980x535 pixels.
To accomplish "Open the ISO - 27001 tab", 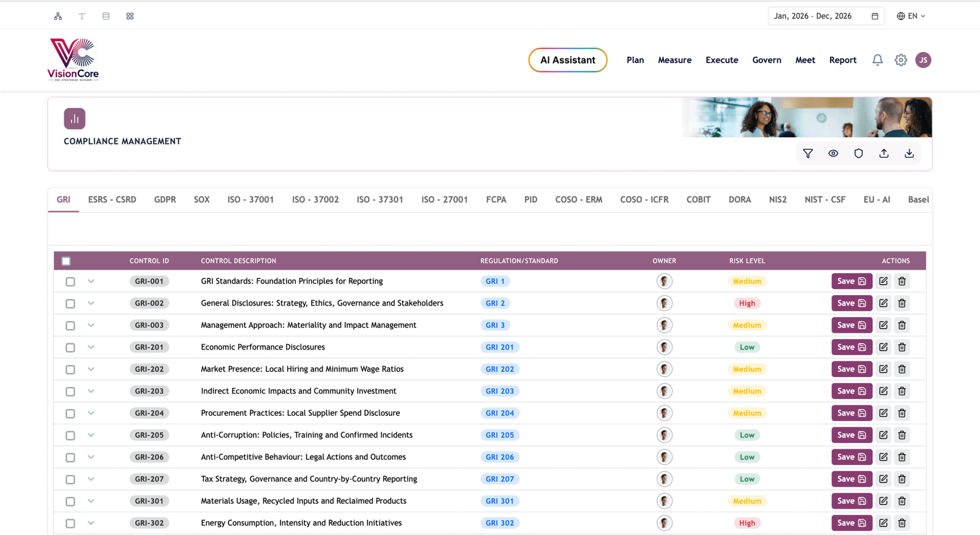I will tap(445, 200).
